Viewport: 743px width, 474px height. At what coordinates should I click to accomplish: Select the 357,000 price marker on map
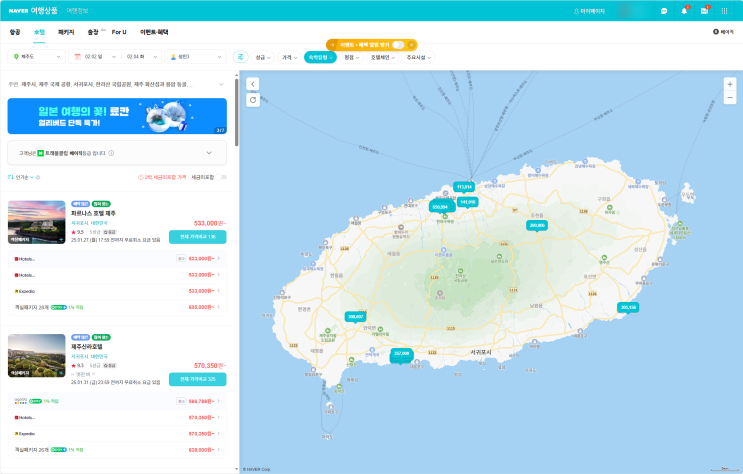401,354
